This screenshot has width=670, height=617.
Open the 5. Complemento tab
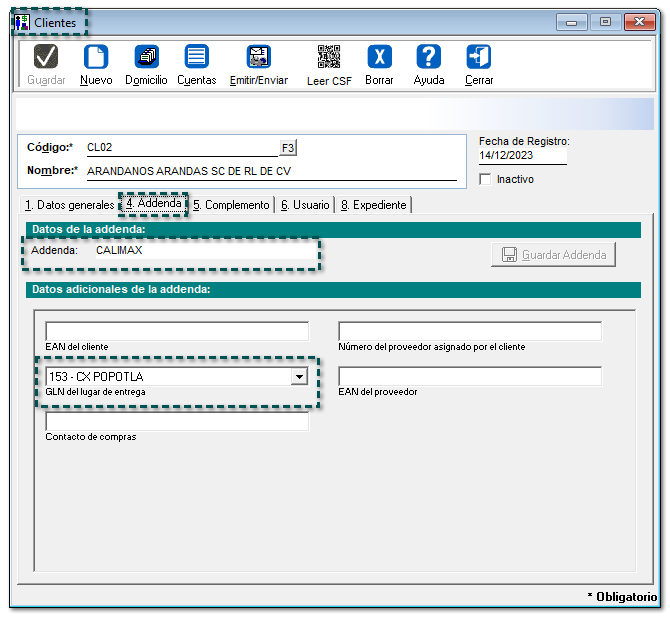(x=231, y=205)
